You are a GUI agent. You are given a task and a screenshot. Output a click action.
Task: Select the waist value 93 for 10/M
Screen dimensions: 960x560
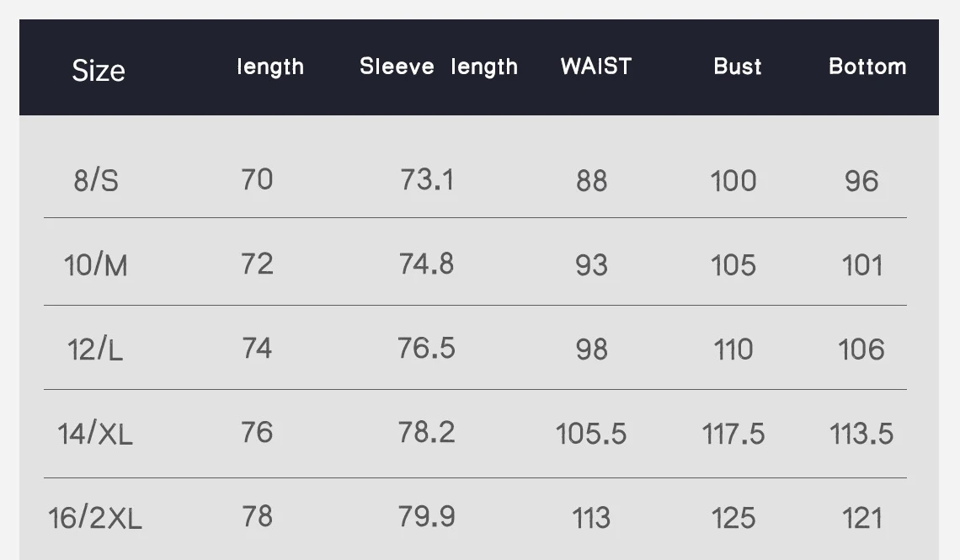591,265
